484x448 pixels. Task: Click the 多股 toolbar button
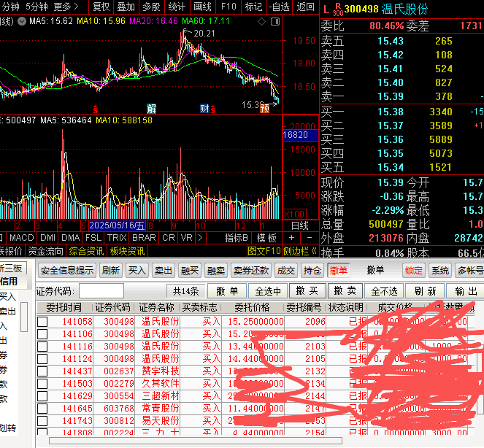click(x=152, y=7)
